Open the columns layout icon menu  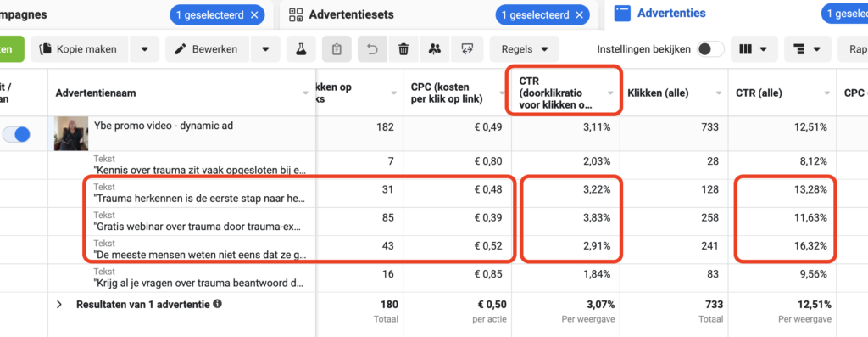(x=753, y=49)
